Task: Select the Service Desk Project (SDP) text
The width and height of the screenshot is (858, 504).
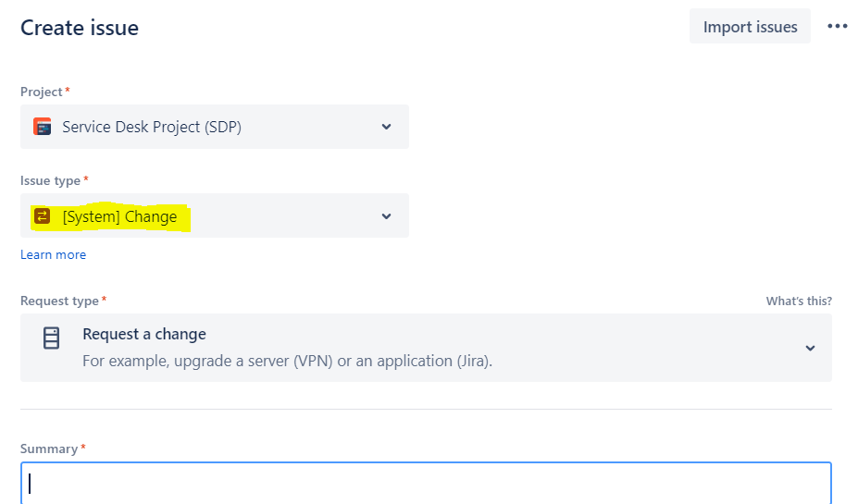Action: [x=152, y=127]
